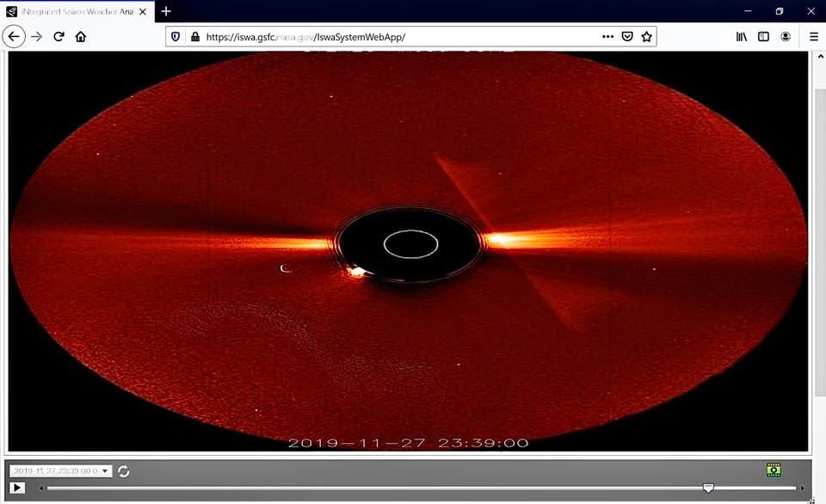
Task: Open the Firefox account icon
Action: 786,37
